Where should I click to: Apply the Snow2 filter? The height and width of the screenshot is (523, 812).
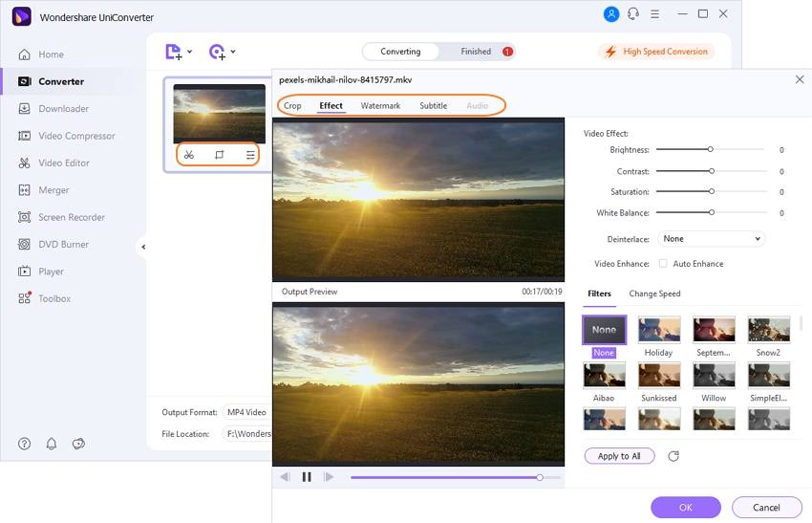pos(769,330)
